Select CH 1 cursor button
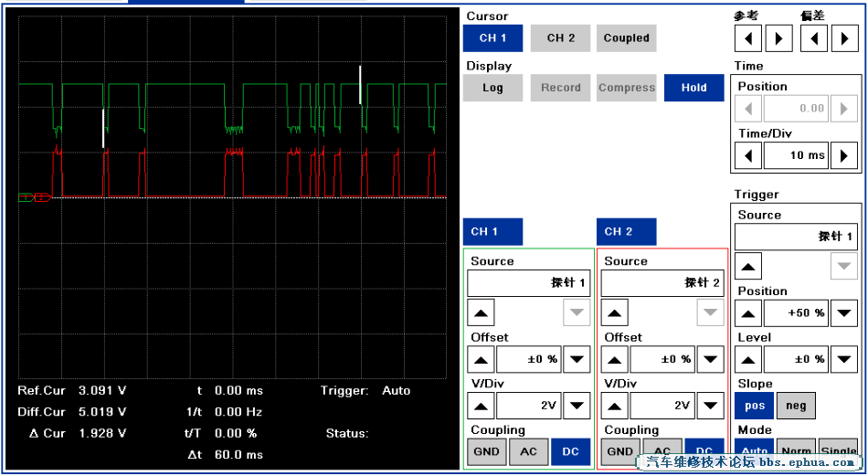The height and width of the screenshot is (476, 868). tap(492, 38)
